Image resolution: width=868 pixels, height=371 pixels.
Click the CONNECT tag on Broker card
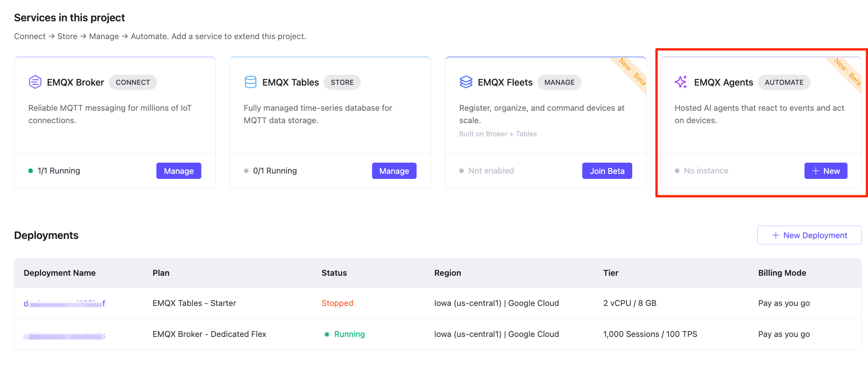click(133, 82)
